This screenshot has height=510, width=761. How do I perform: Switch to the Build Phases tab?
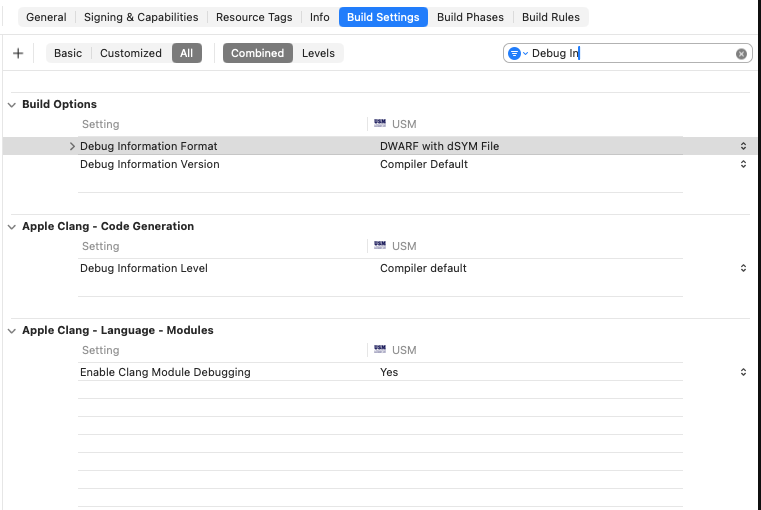click(470, 17)
